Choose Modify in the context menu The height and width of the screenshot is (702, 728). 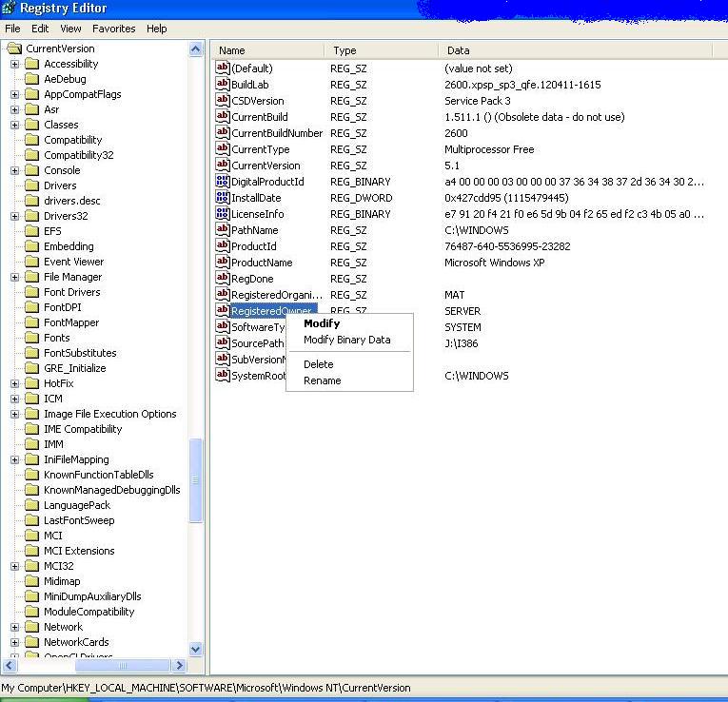point(349,323)
